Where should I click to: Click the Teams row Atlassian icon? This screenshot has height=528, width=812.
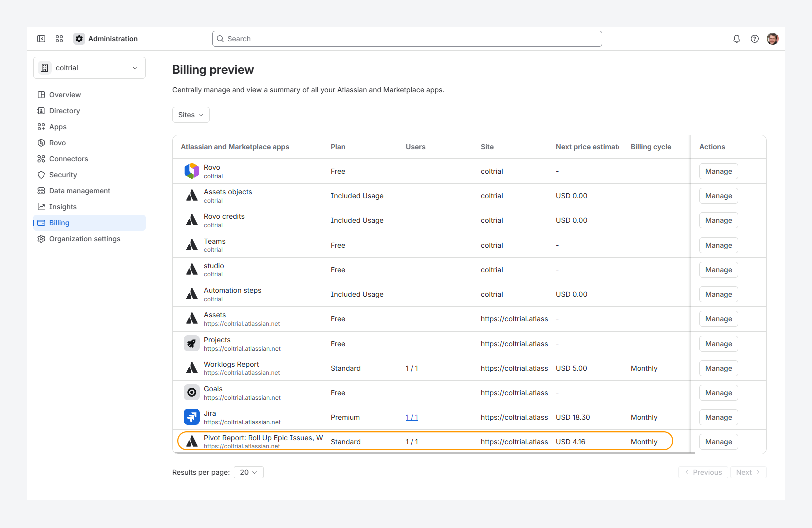[192, 245]
